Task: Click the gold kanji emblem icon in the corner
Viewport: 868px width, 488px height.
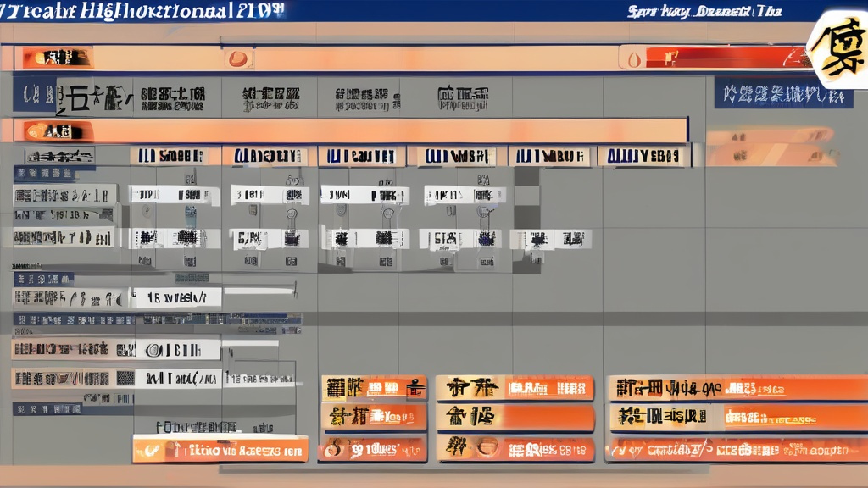Action: 837,50
